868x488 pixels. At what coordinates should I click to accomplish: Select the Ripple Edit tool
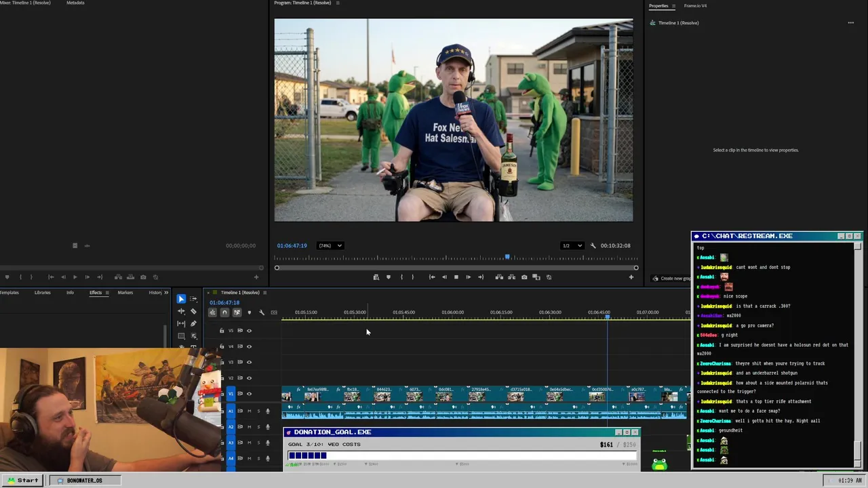(181, 311)
